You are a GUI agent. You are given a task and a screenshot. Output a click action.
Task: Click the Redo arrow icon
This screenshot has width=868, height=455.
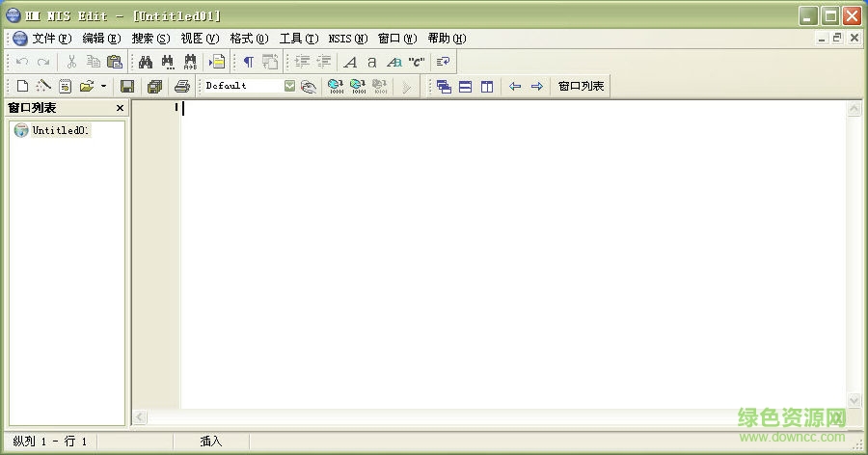(43, 62)
